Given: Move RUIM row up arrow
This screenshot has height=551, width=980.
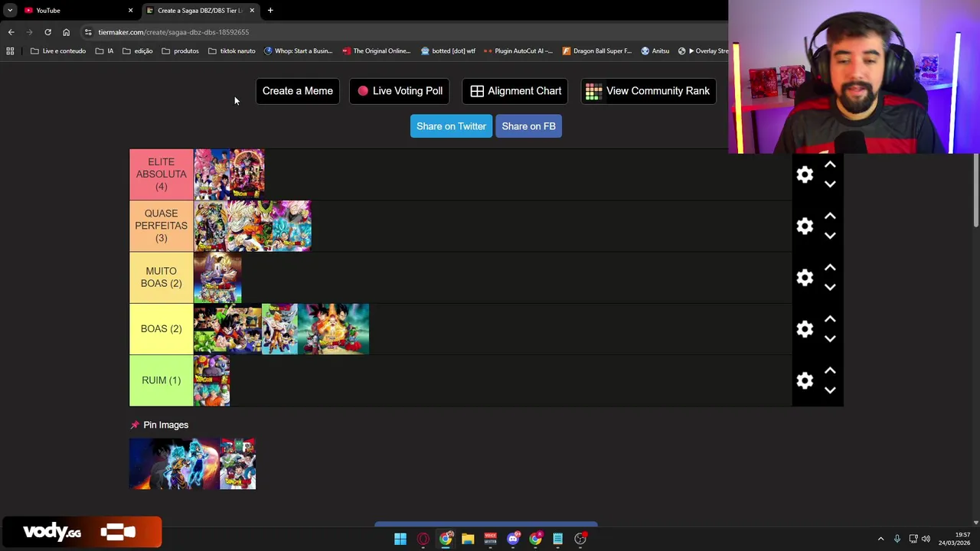Looking at the screenshot, I should [x=830, y=370].
